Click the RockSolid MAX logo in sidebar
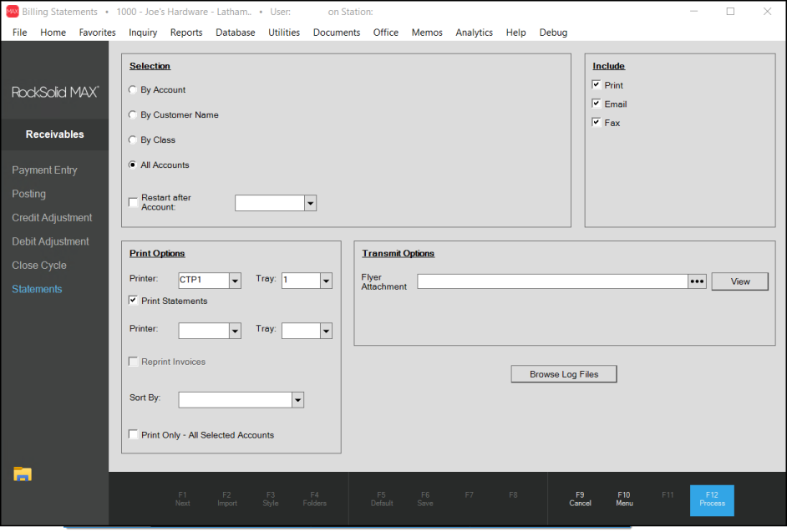Screen dimensions: 787x532 [55, 93]
